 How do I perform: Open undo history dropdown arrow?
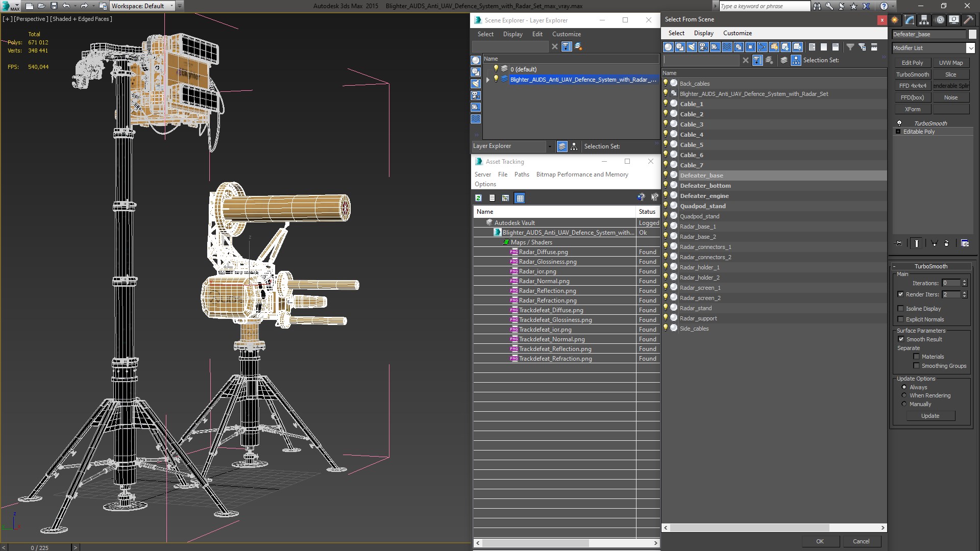click(x=75, y=6)
